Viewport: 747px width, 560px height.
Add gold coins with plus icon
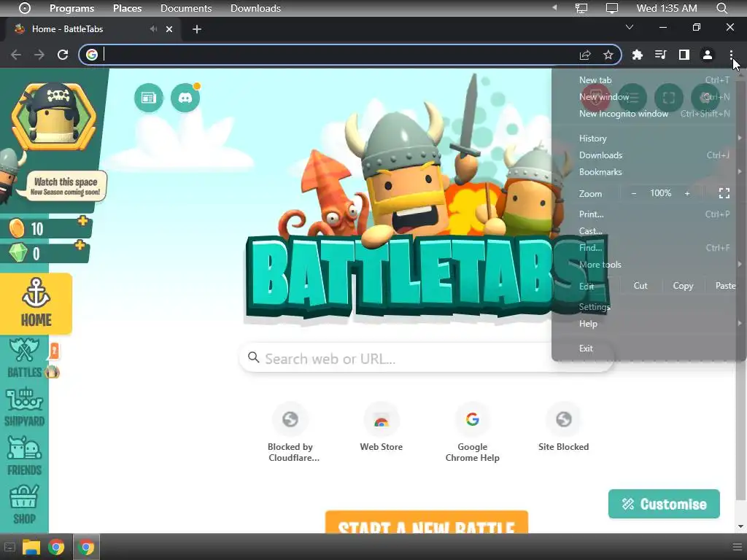click(83, 221)
